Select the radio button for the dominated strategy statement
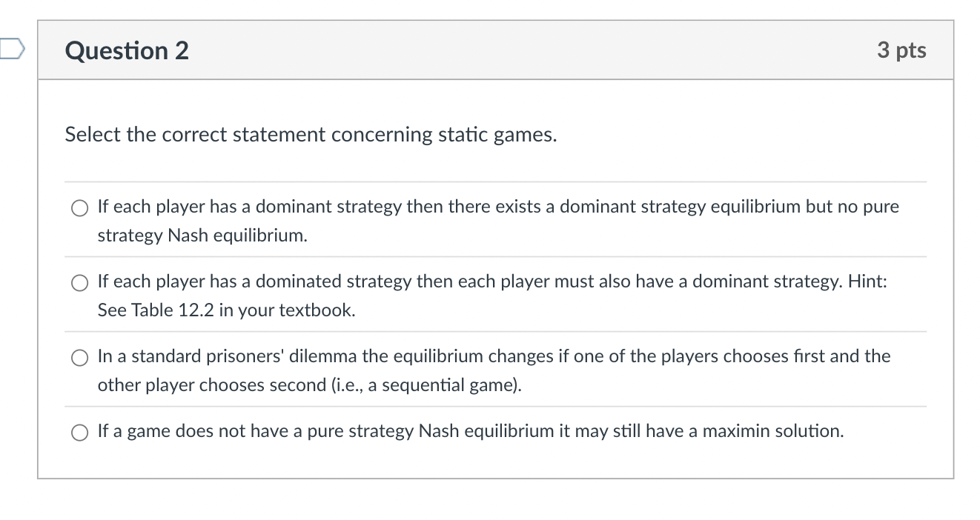 79,282
